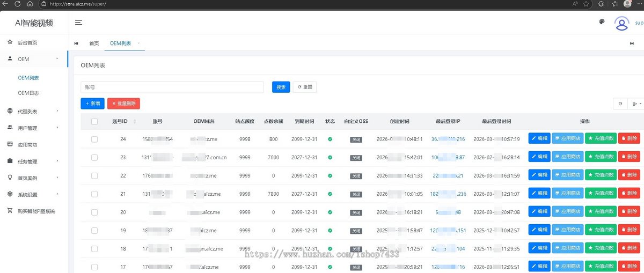Viewport: 644px width, 273px height.
Task: Click 充值点数 button for row ID 19
Action: [601, 230]
